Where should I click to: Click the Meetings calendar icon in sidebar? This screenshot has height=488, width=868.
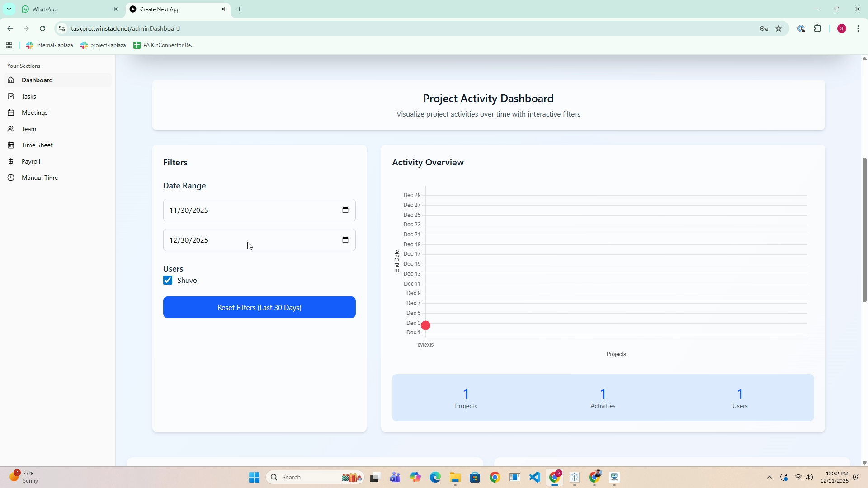coord(11,113)
